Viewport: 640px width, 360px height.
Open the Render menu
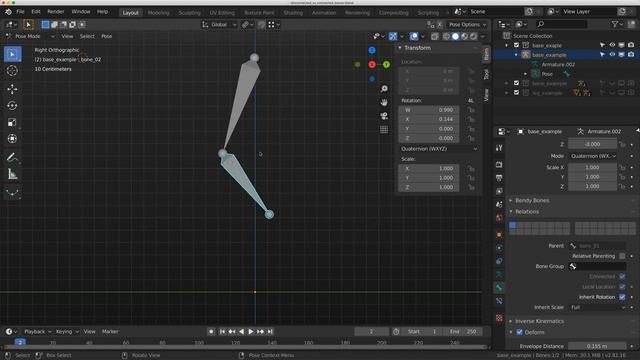(x=56, y=12)
